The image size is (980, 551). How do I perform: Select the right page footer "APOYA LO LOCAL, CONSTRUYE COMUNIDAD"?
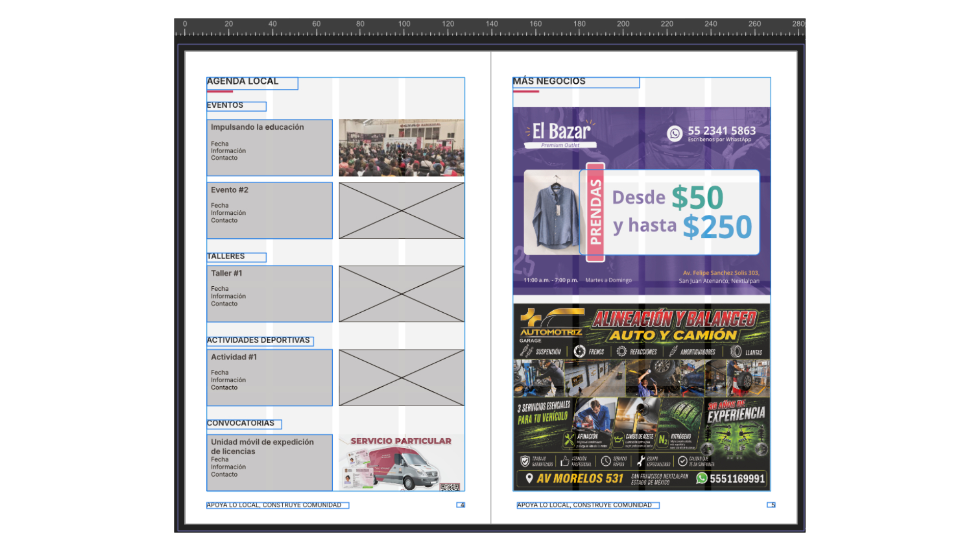tap(588, 505)
